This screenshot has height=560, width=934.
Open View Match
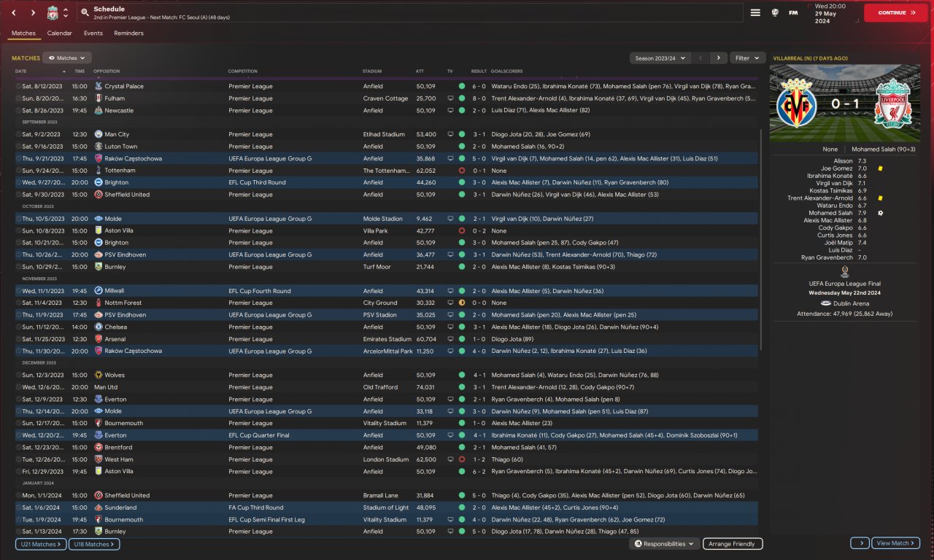(x=896, y=543)
